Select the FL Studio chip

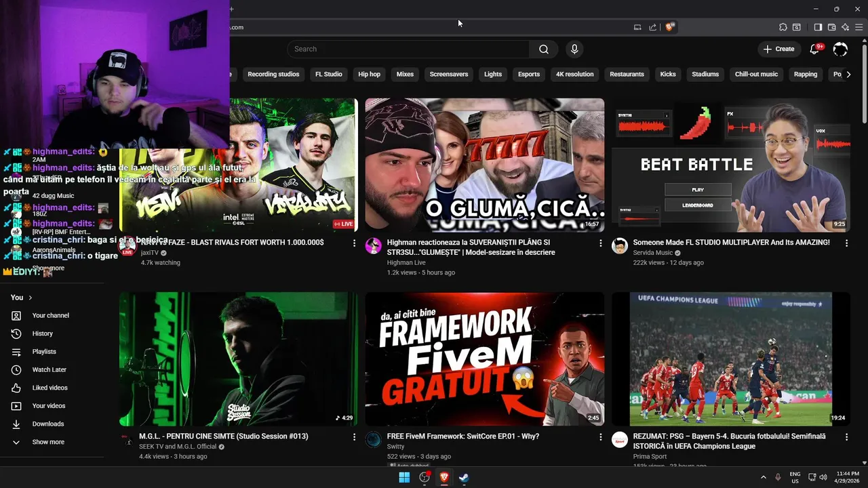coord(329,75)
